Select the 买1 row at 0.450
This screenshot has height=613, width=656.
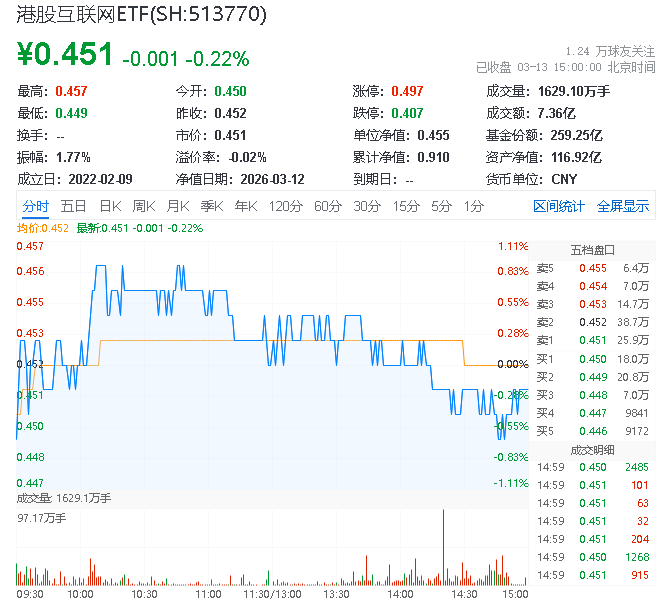coord(592,358)
